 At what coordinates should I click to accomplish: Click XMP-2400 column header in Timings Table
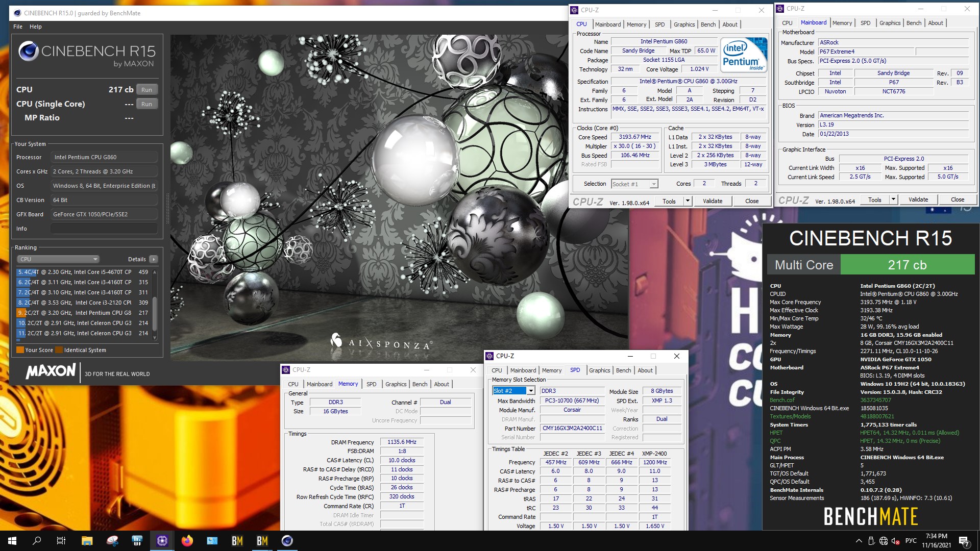pos(654,454)
